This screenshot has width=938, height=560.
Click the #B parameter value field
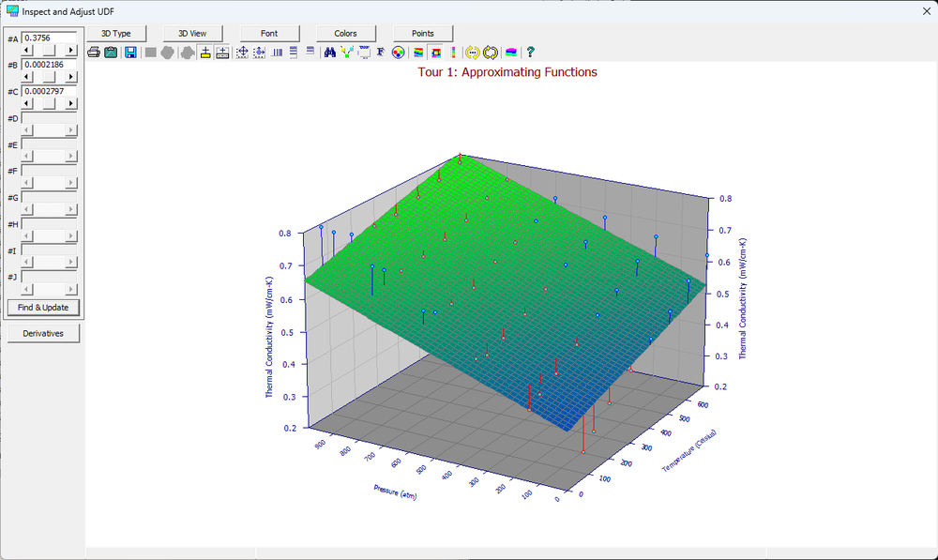click(x=49, y=65)
